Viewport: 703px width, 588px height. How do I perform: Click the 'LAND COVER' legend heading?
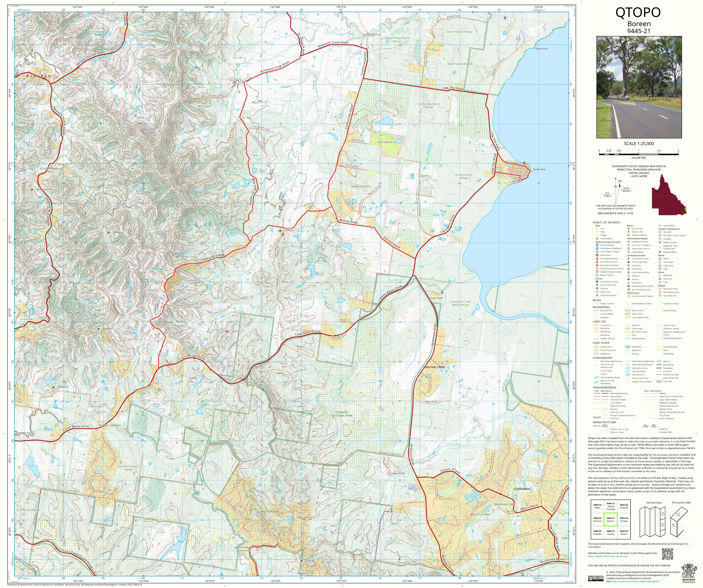tap(601, 343)
